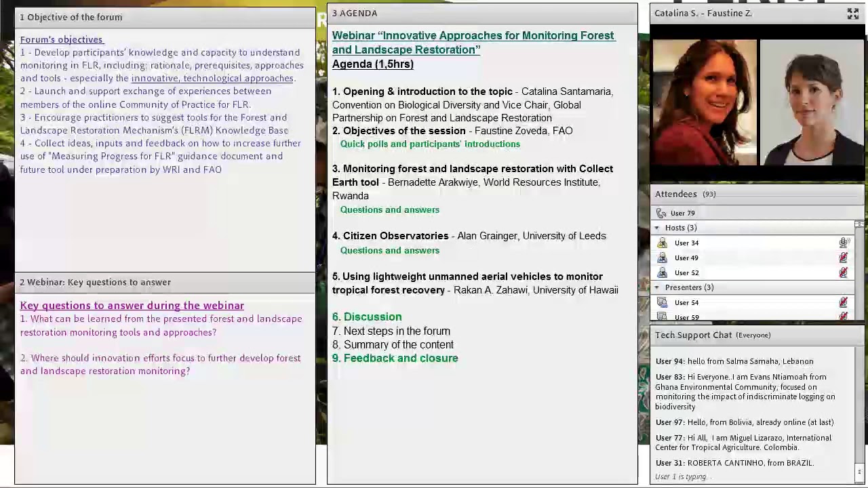
Task: Collapse the Hosts (3) group
Action: pos(656,228)
